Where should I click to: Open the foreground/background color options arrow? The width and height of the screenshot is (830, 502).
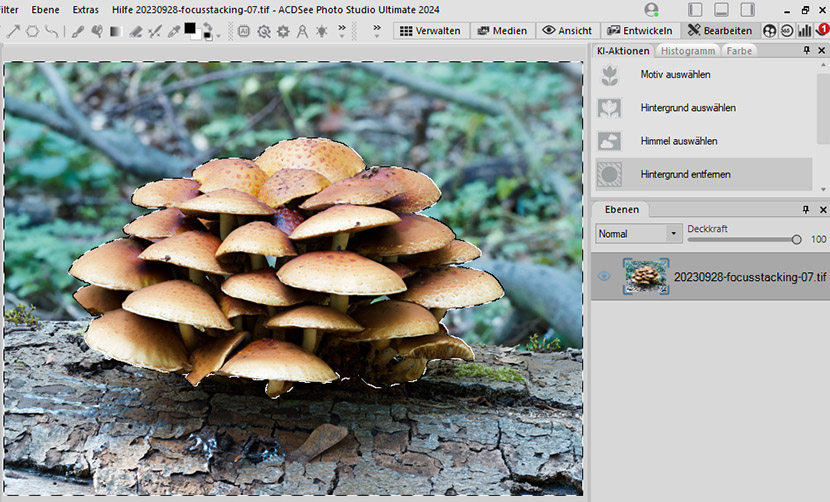click(219, 36)
